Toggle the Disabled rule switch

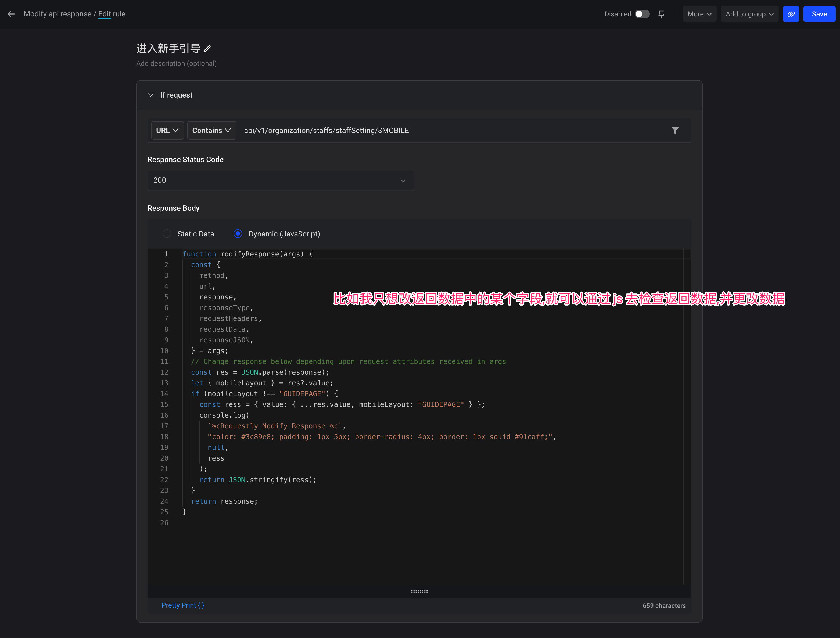642,14
